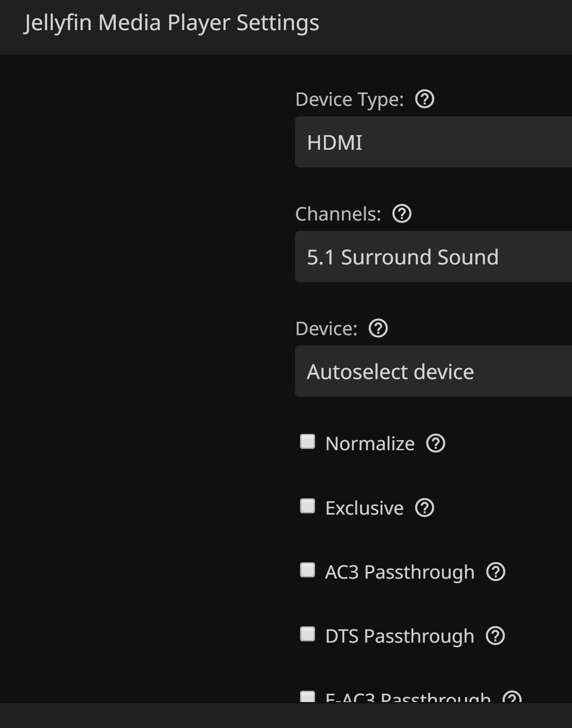Show help for the Channels setting
The height and width of the screenshot is (728, 572).
[x=402, y=214]
